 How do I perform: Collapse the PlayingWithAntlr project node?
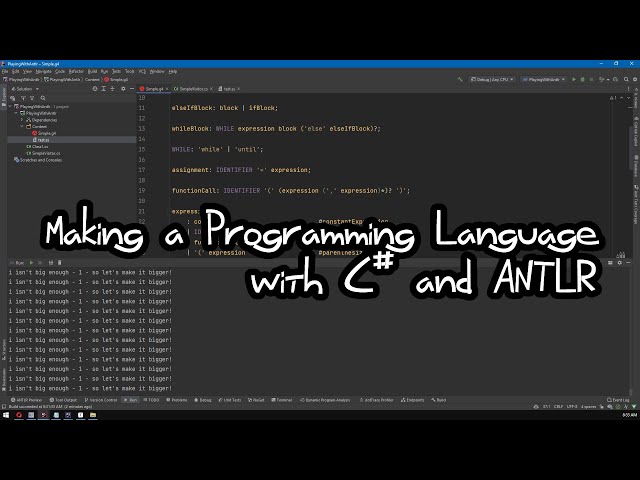coord(16,113)
